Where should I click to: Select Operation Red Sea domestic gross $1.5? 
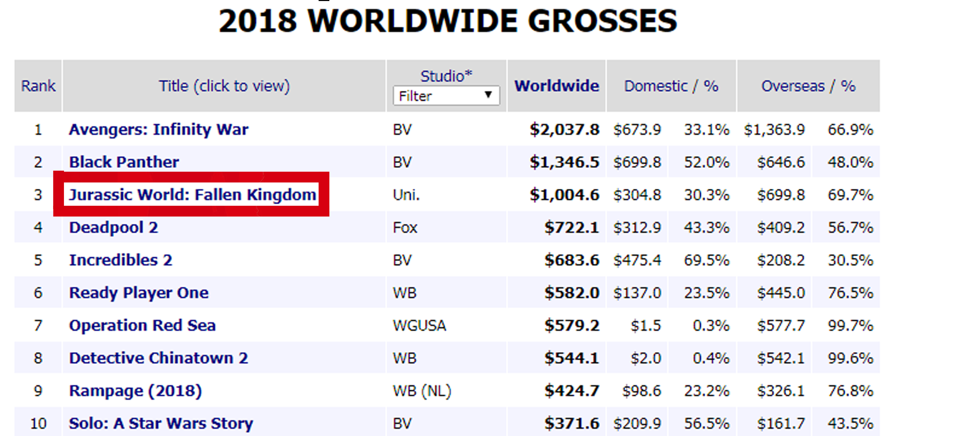646,326
